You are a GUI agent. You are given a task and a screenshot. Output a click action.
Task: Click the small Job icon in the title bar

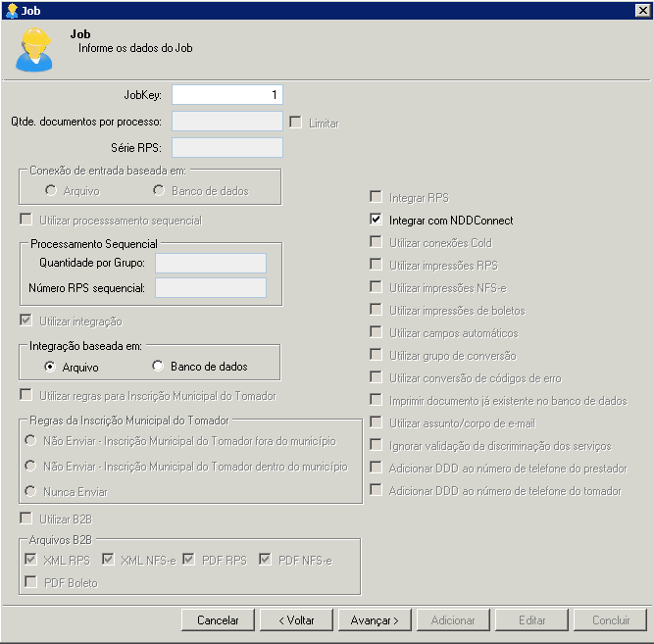[12, 11]
